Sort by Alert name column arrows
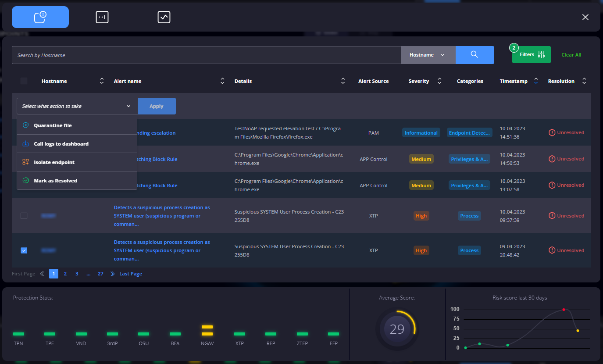The width and height of the screenshot is (603, 364). 222,81
